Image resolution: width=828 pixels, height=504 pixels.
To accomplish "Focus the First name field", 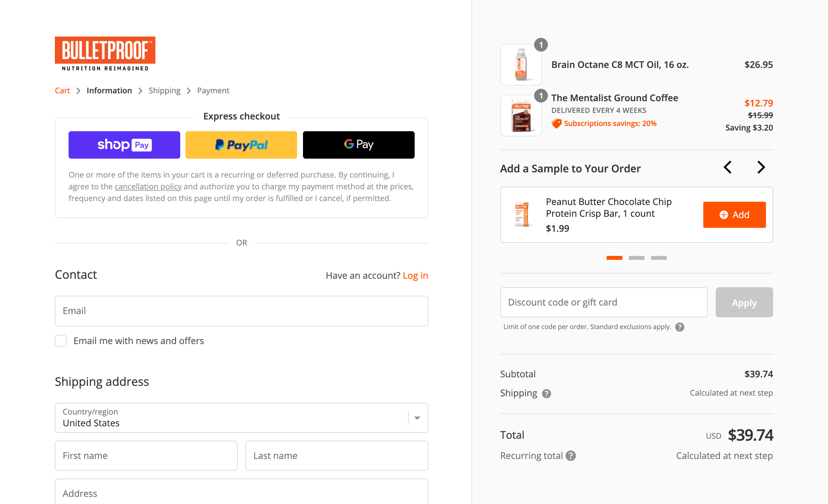I will [146, 456].
